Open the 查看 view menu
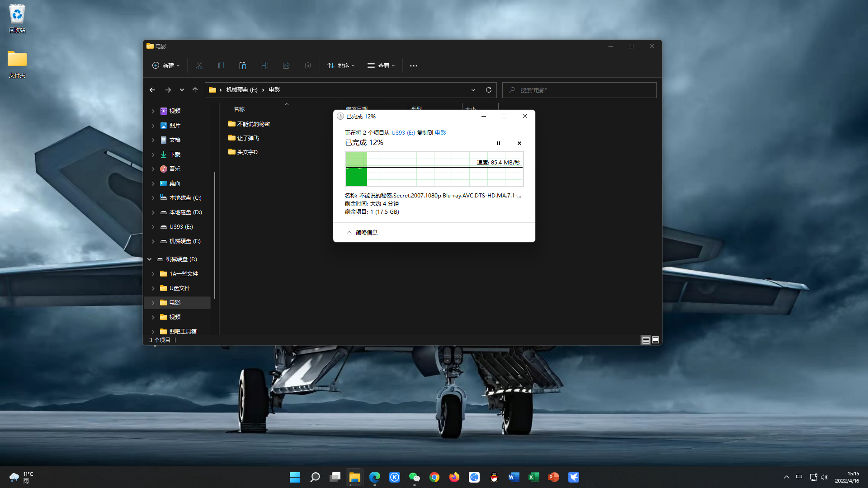 [381, 66]
